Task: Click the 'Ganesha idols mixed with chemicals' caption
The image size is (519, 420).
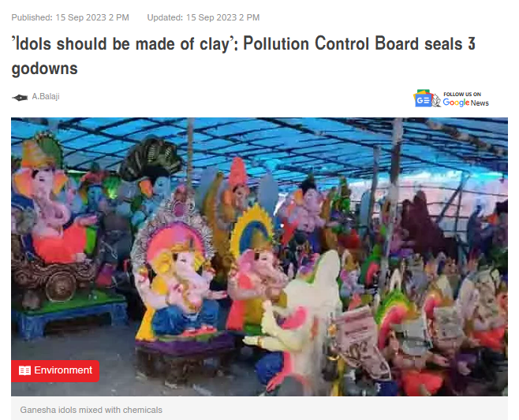Action: (x=91, y=410)
